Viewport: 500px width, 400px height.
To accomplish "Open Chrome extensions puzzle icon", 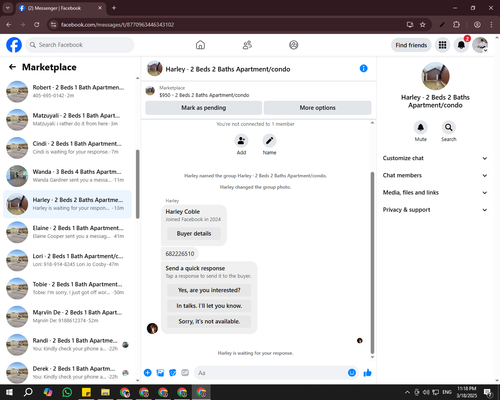I will click(456, 25).
